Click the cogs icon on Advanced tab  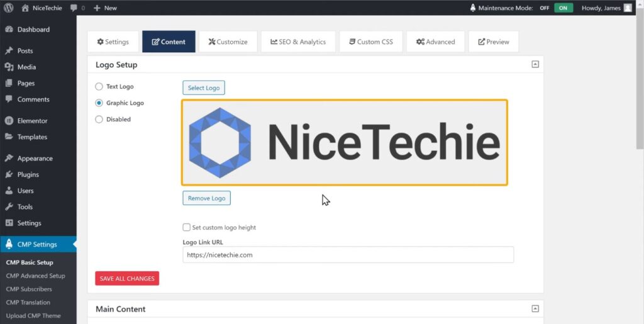pyautogui.click(x=420, y=42)
